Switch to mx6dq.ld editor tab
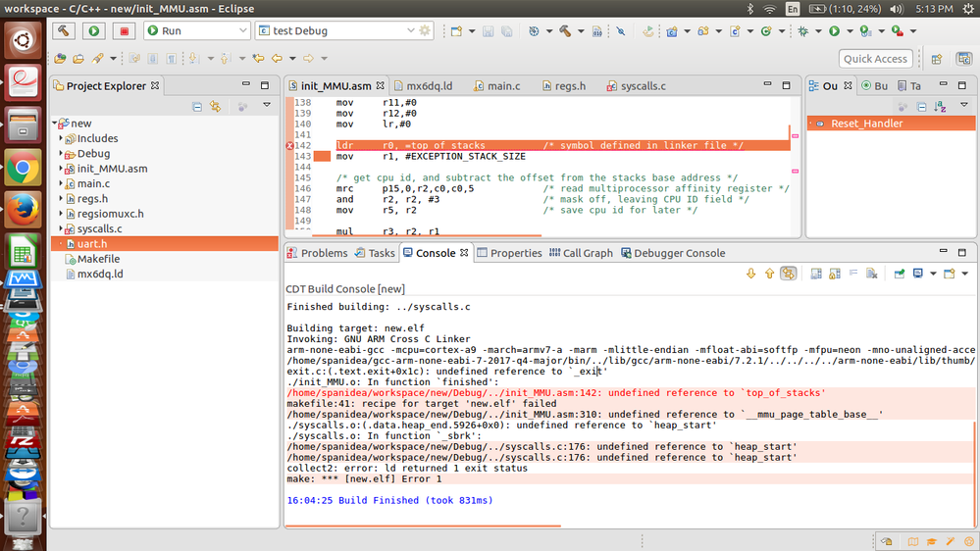This screenshot has height=551, width=980. [423, 86]
